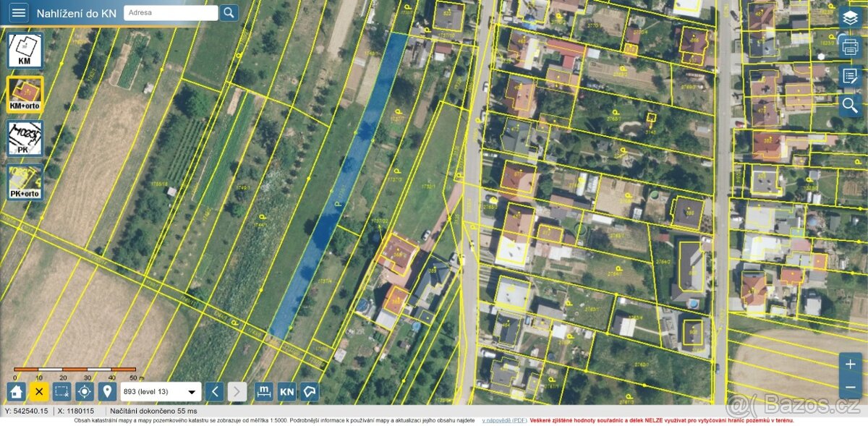Switch to KM map mode

pyautogui.click(x=24, y=49)
